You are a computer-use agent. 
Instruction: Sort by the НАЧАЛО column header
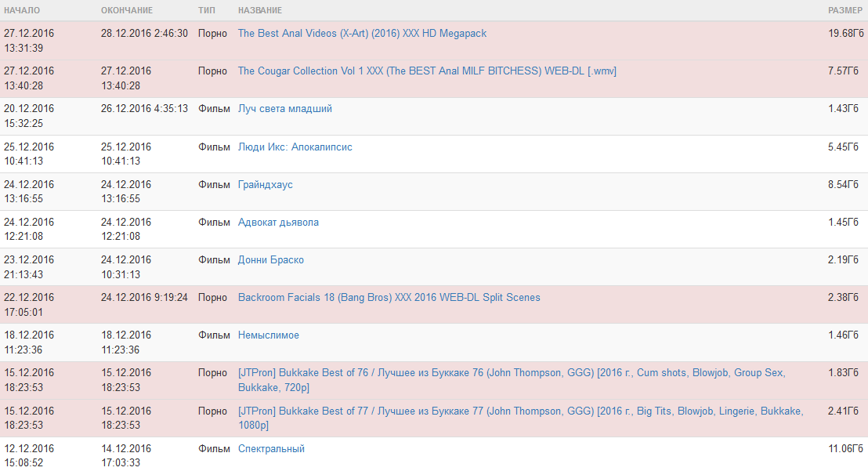click(22, 10)
